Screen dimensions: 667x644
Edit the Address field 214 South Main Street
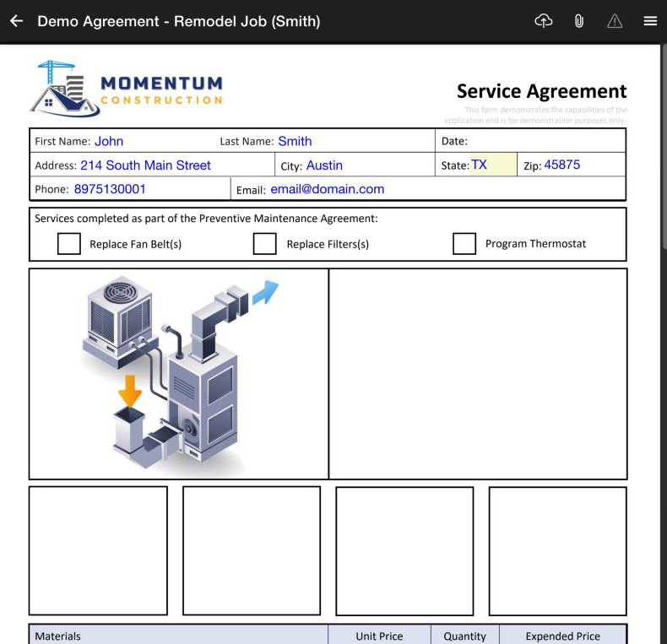pyautogui.click(x=176, y=165)
